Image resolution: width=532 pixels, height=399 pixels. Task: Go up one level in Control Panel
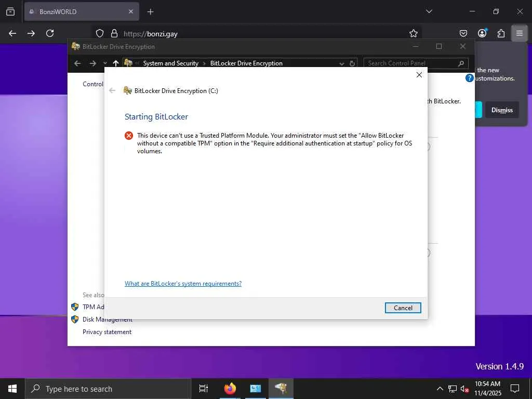116,63
